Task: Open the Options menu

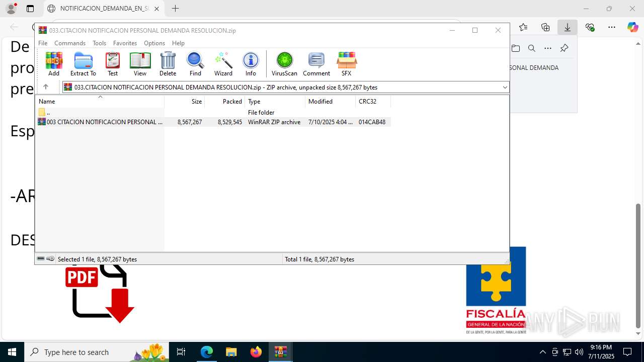Action: [154, 43]
